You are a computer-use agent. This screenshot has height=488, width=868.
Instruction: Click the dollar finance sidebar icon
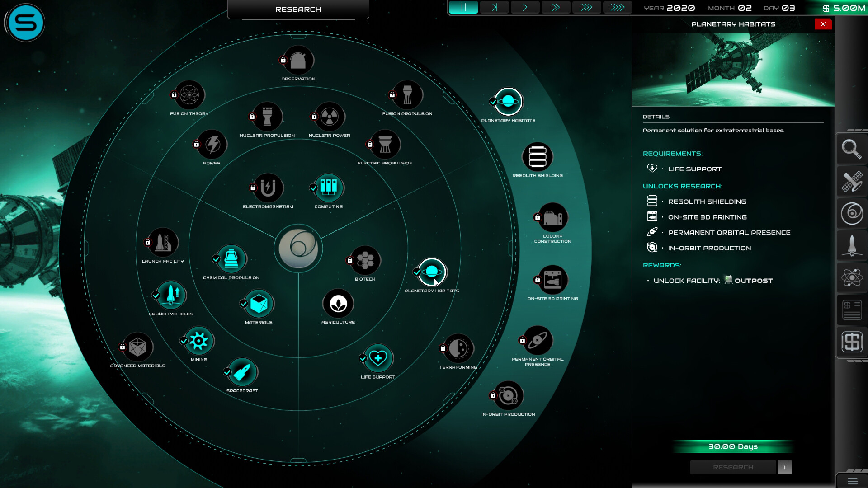tap(852, 342)
